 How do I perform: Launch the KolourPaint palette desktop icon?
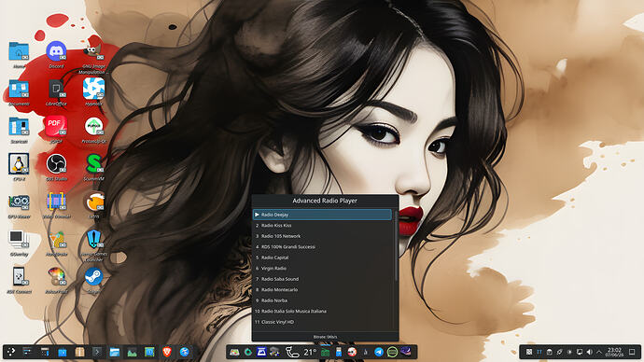point(57,276)
